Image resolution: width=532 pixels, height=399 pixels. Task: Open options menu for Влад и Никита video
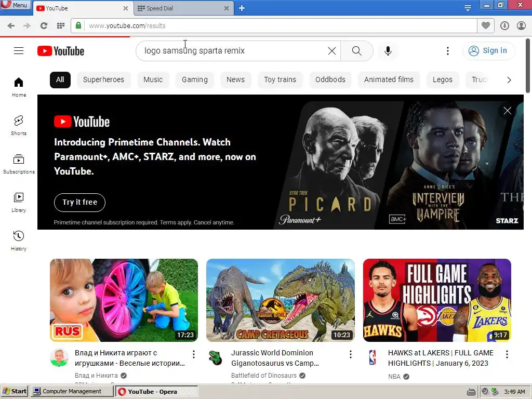click(x=194, y=354)
